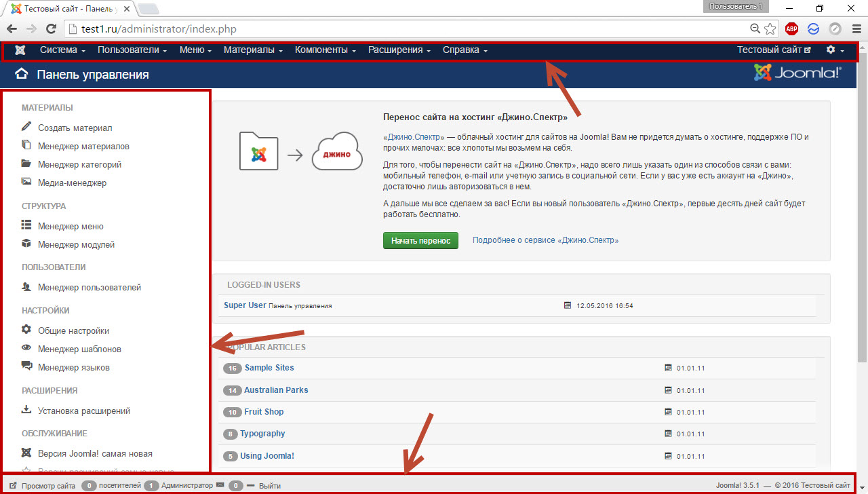Open the Подробнее о сервисе «Джино.Спектр» link
The image size is (868, 494).
click(545, 240)
